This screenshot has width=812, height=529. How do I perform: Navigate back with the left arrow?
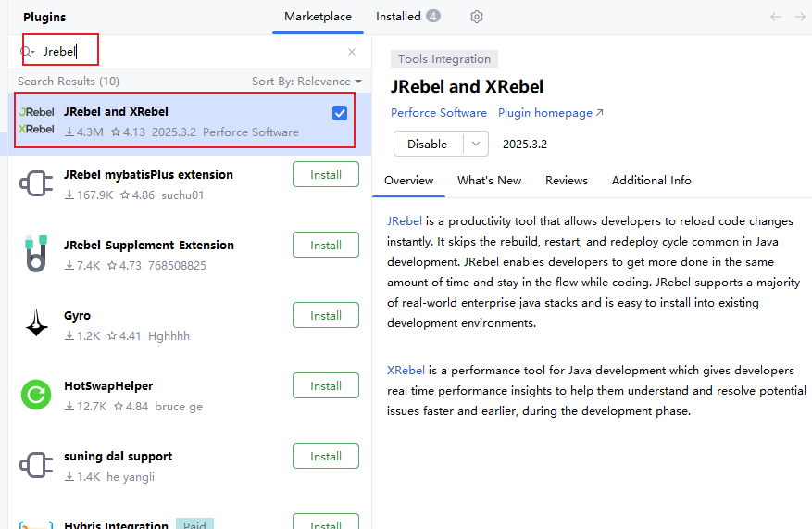point(776,17)
